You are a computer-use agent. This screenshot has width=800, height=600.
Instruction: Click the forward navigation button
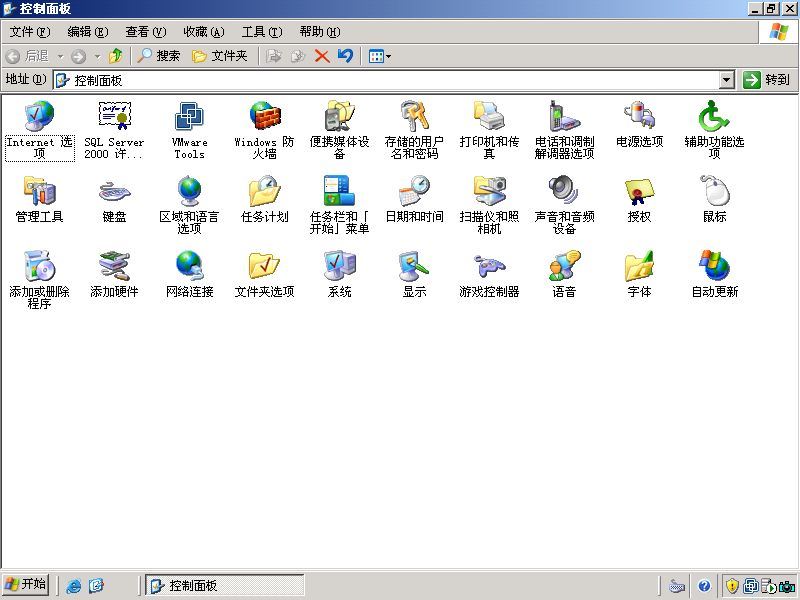(x=79, y=56)
